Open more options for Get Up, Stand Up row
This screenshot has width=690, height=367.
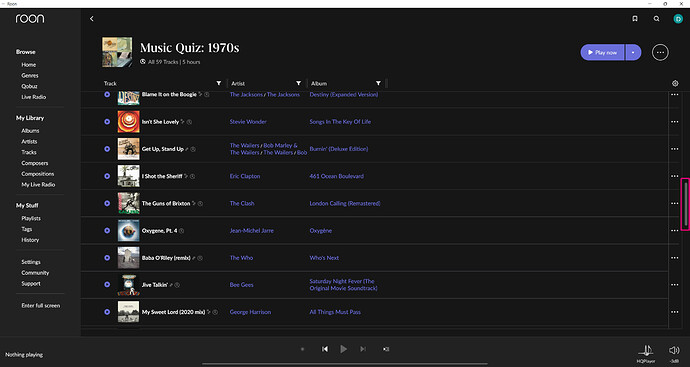(x=675, y=149)
